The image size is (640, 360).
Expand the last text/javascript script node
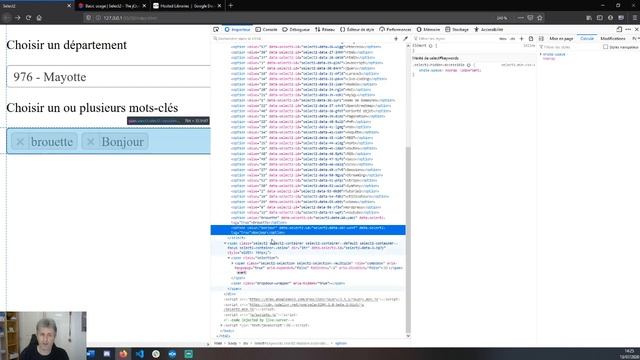click(x=222, y=325)
